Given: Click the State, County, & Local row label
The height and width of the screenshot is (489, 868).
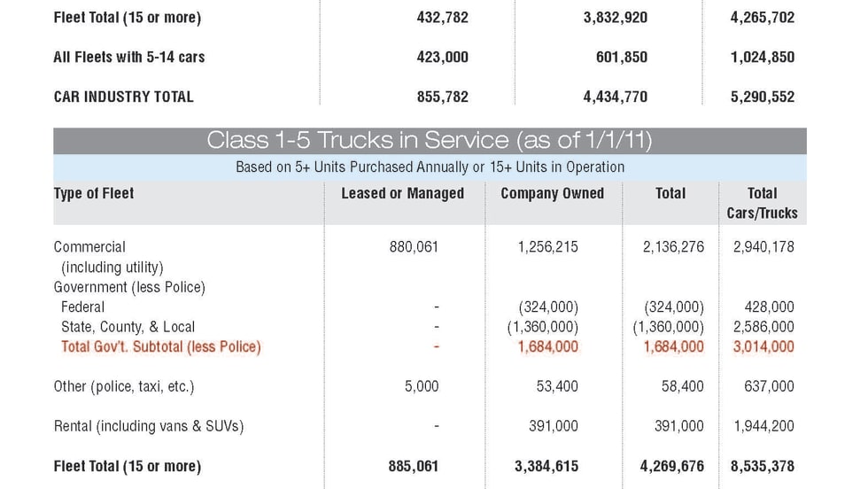Looking at the screenshot, I should (x=128, y=327).
